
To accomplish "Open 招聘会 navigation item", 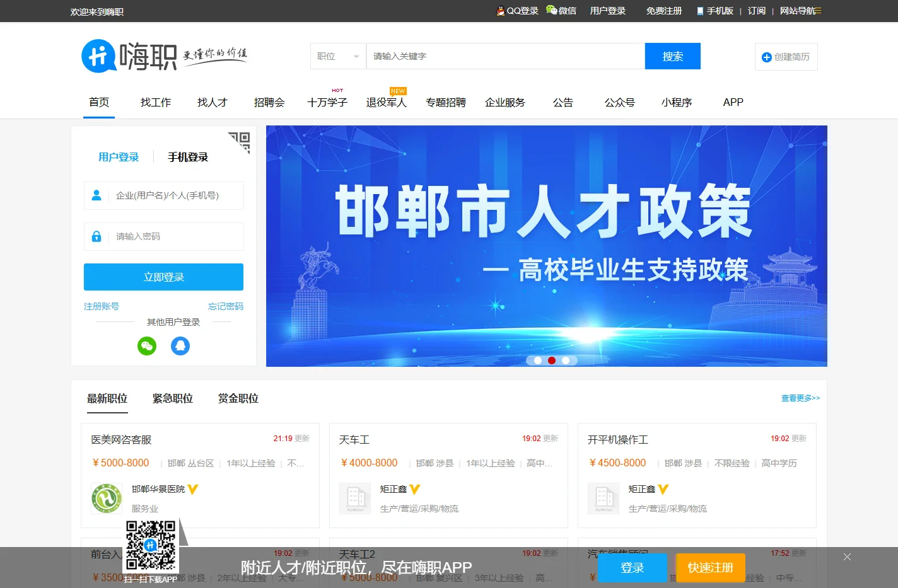I will tap(269, 102).
